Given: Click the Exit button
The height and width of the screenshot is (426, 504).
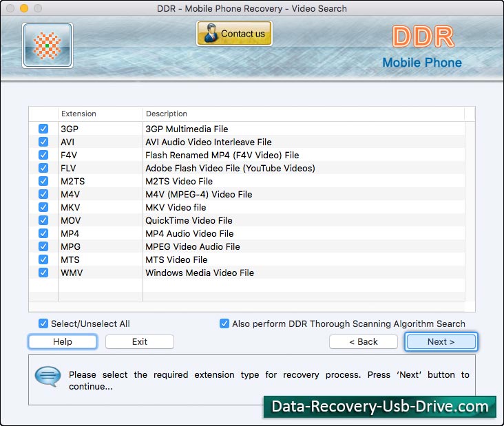Looking at the screenshot, I should click(x=140, y=341).
